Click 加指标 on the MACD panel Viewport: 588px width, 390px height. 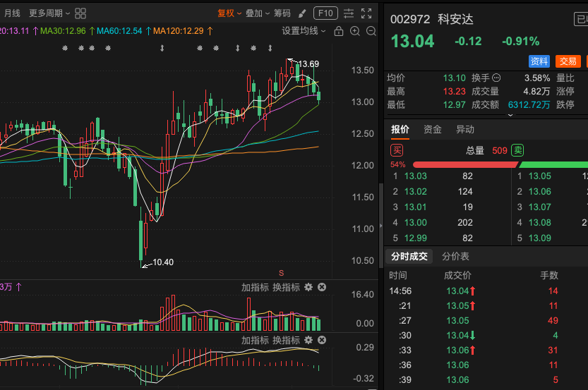pyautogui.click(x=255, y=340)
